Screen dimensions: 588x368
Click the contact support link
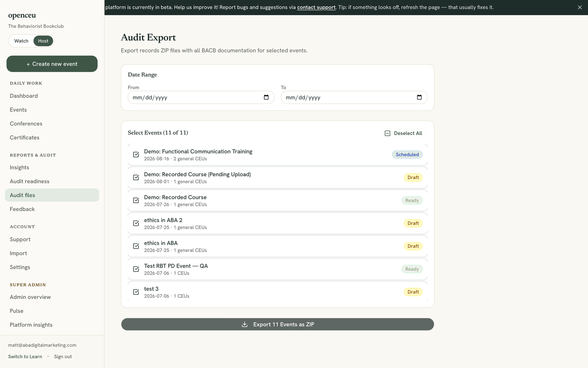point(316,7)
